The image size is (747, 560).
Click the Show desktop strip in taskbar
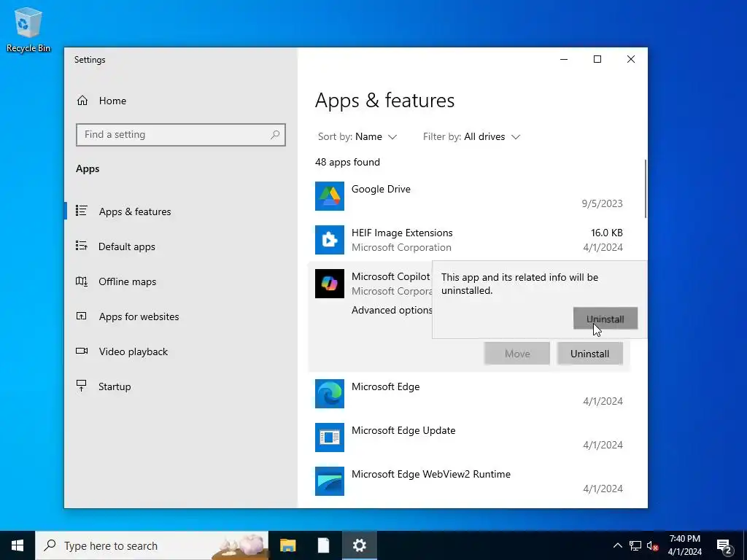[745, 545]
